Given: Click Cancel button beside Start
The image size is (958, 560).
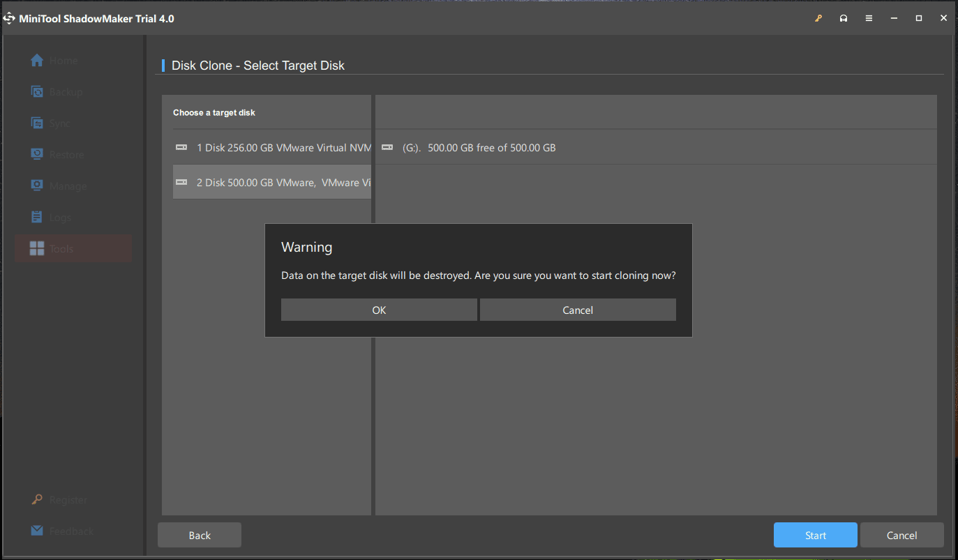Looking at the screenshot, I should pos(901,536).
